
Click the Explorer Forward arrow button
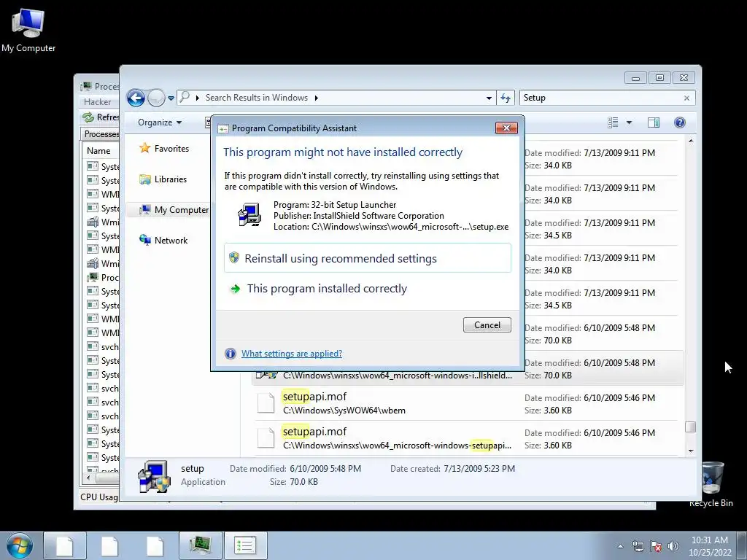click(156, 98)
